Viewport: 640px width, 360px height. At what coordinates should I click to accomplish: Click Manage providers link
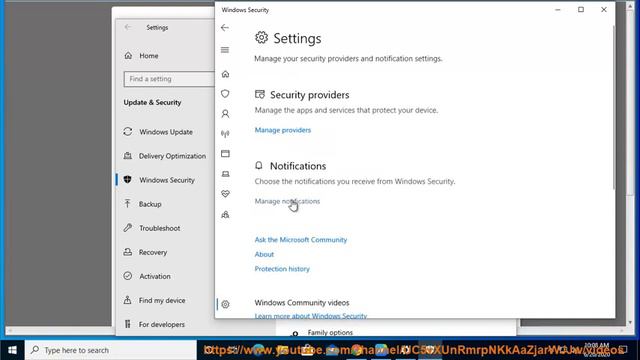point(283,130)
